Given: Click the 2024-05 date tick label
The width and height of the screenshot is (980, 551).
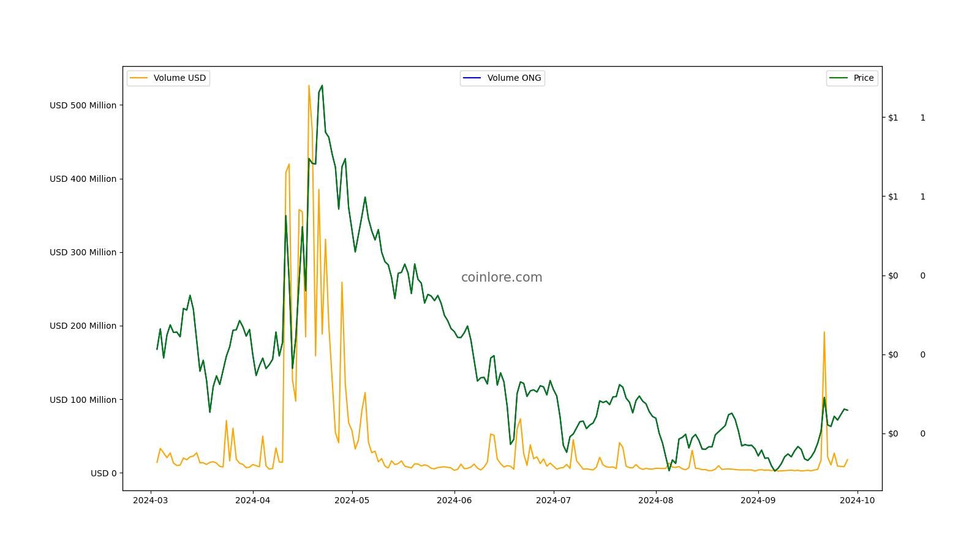Looking at the screenshot, I should pyautogui.click(x=352, y=500).
